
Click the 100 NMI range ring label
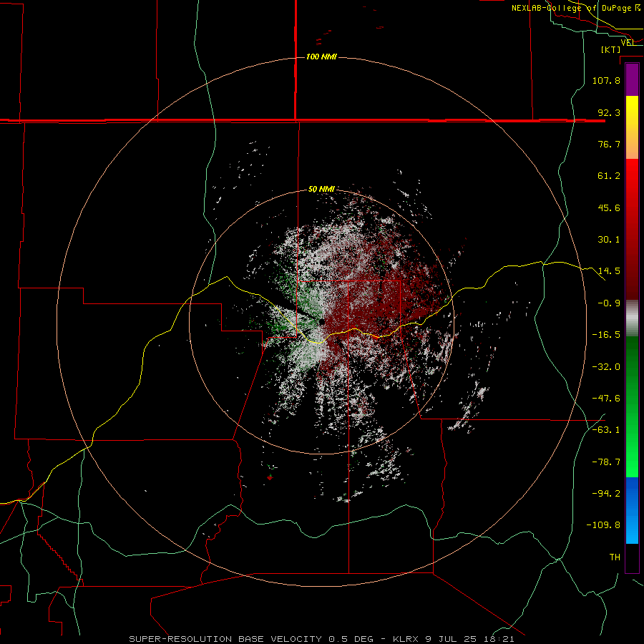[x=321, y=57]
